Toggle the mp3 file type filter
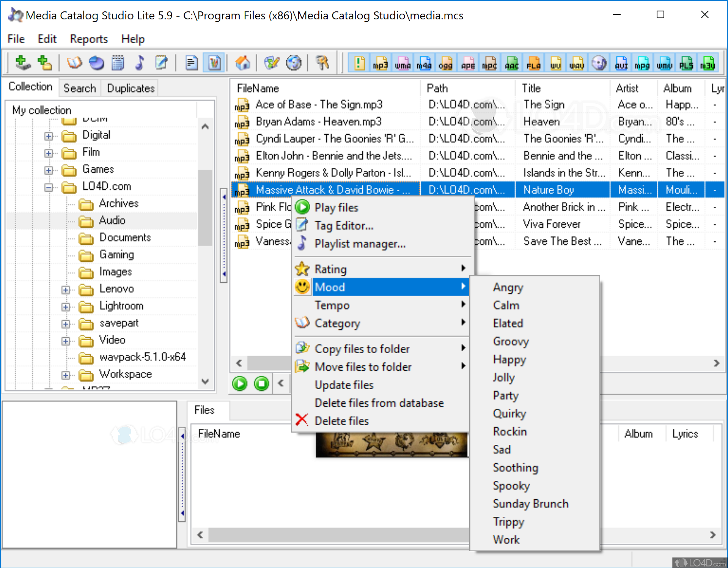 (380, 63)
